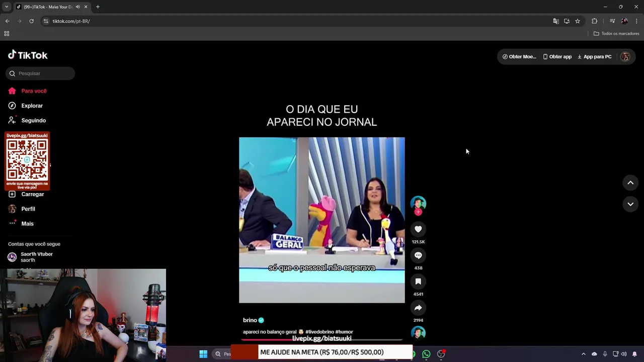The height and width of the screenshot is (362, 644).
Task: Open the sound disc below share
Action: tap(418, 333)
